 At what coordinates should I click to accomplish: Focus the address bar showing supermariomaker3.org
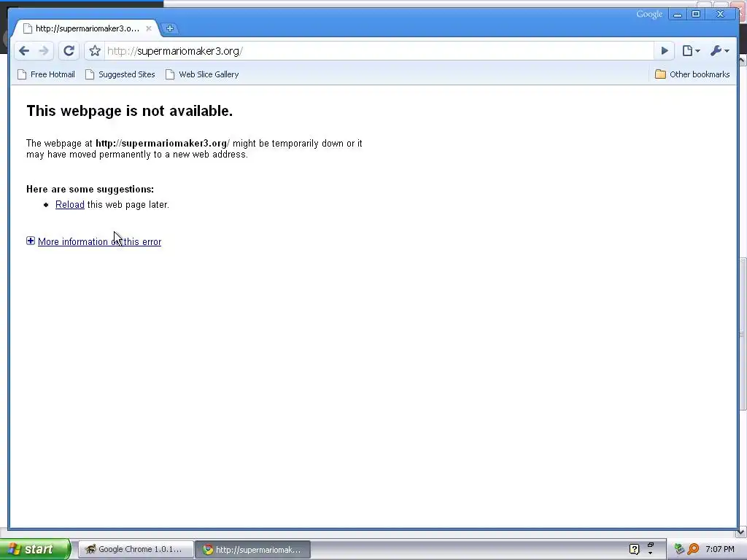[x=379, y=51]
